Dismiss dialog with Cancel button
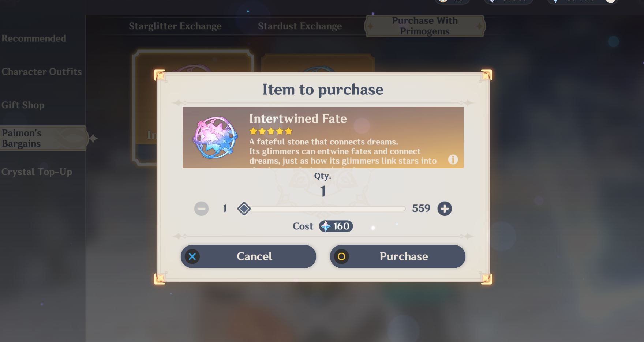 (248, 256)
